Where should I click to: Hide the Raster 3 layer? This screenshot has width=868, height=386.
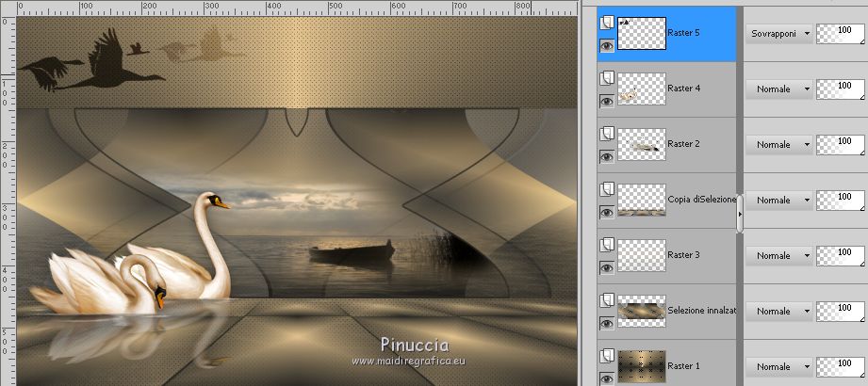607,268
